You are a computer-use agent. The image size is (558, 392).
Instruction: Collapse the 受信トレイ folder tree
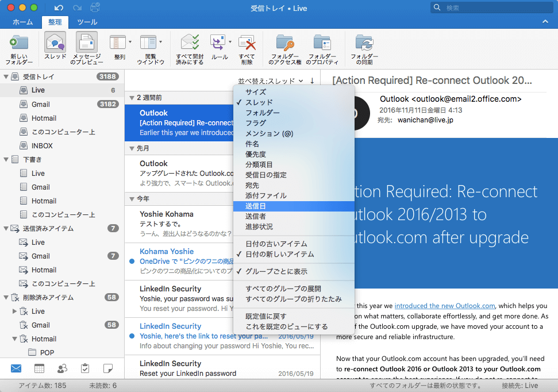pos(6,76)
